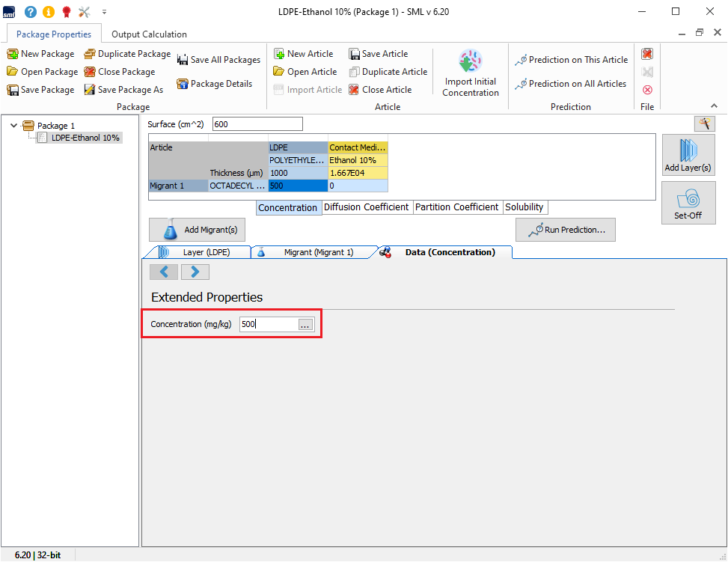Click the Run Prediction button
This screenshot has width=728, height=562.
coord(565,230)
